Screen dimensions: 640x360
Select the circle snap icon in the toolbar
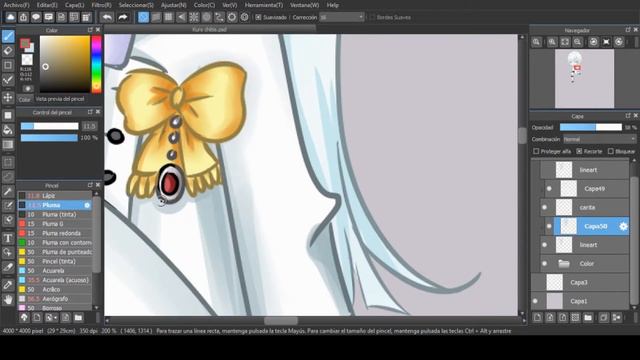(x=207, y=17)
